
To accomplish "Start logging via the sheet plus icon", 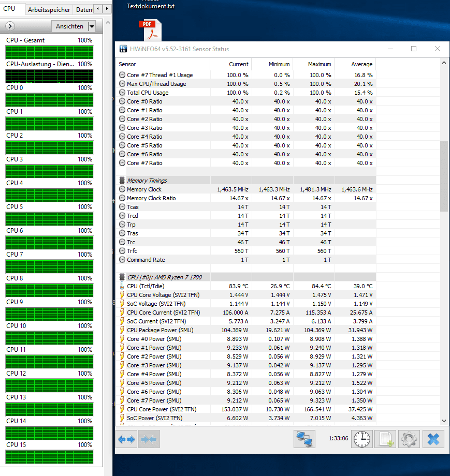I will point(385,439).
